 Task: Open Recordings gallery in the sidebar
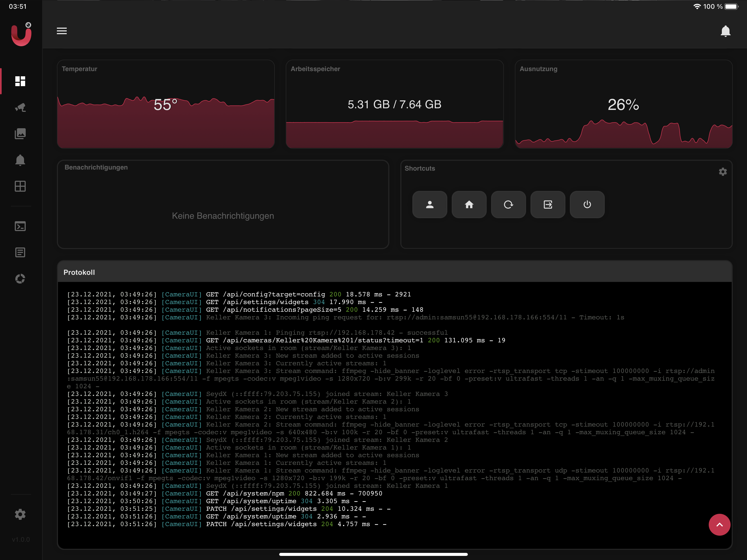pos(20,134)
